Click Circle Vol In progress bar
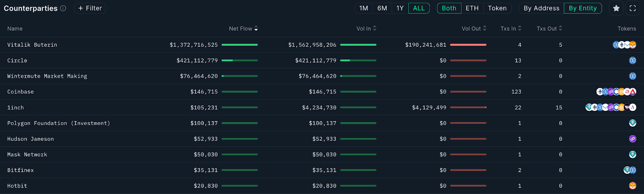This screenshot has height=194, width=644. (x=358, y=60)
